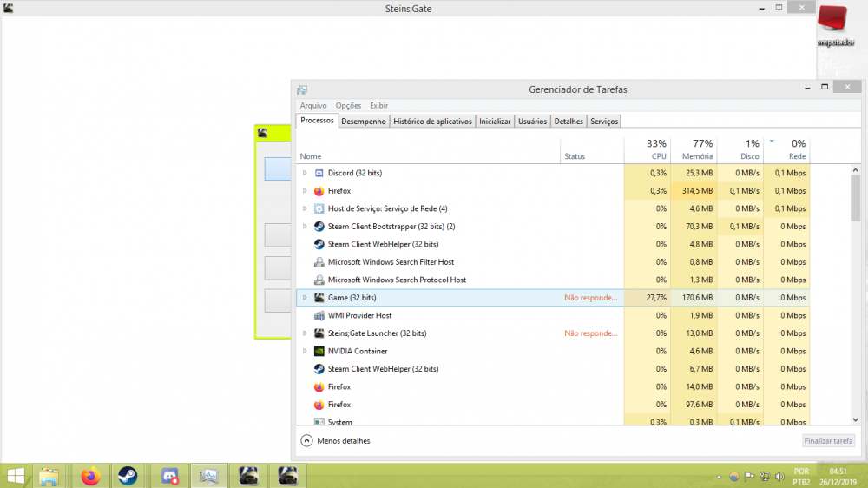868x488 pixels.
Task: Open the Opções menu
Action: (348, 105)
